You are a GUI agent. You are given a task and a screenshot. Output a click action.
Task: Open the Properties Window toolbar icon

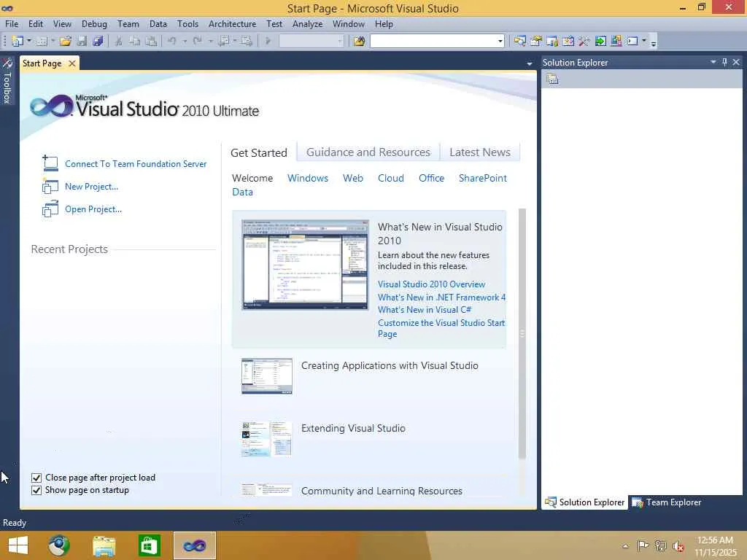point(536,41)
